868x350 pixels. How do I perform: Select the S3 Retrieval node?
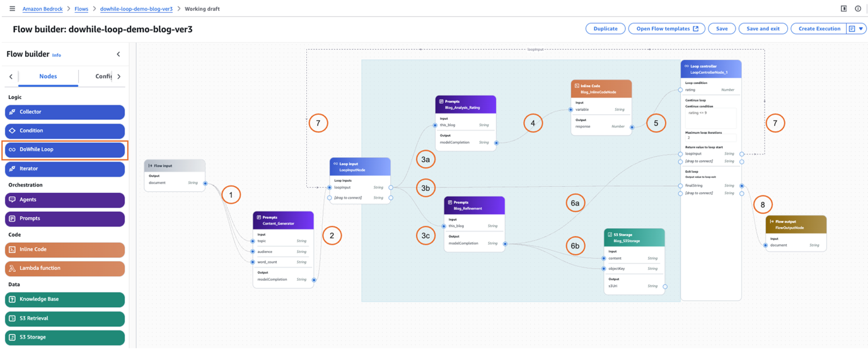click(x=65, y=318)
